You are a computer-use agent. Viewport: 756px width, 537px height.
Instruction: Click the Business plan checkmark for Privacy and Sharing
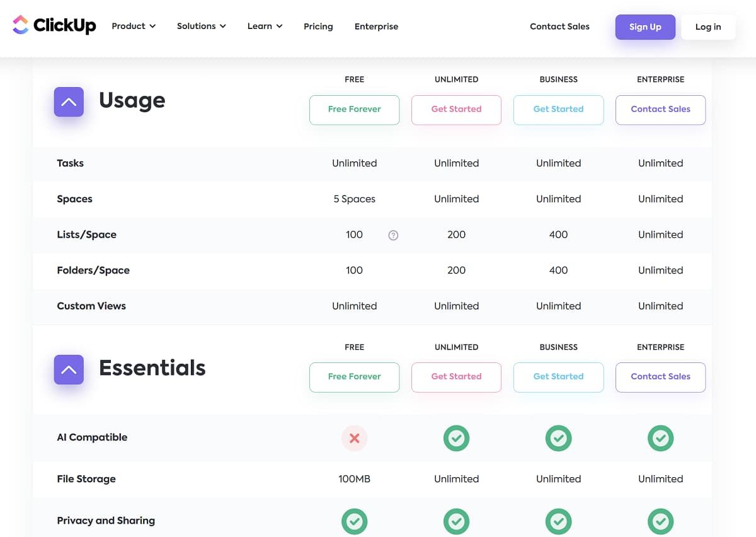558,521
